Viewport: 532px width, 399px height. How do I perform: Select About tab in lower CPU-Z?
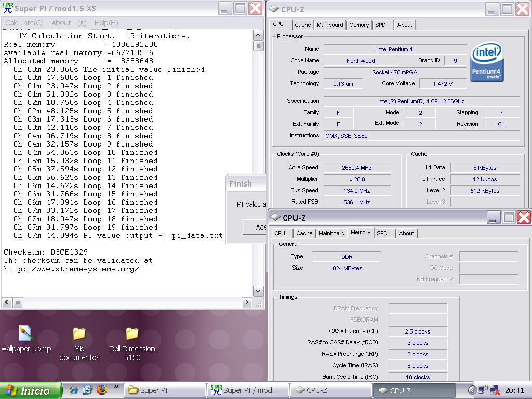(x=406, y=233)
